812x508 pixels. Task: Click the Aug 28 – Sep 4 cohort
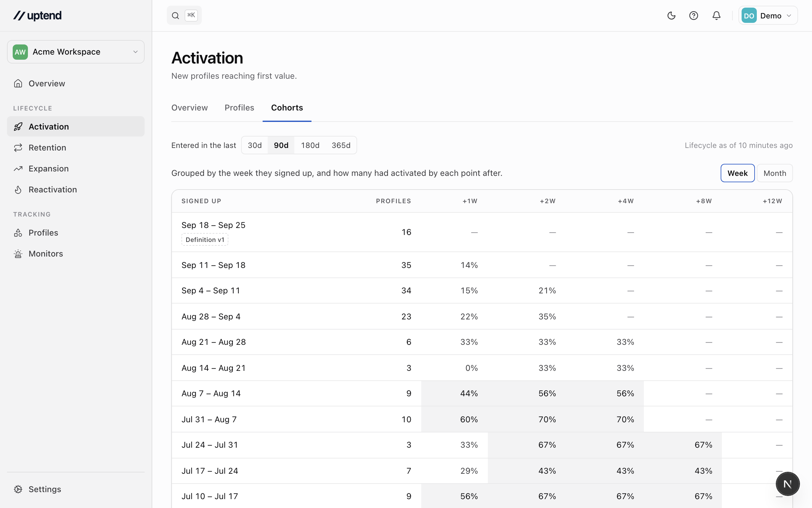click(x=211, y=317)
